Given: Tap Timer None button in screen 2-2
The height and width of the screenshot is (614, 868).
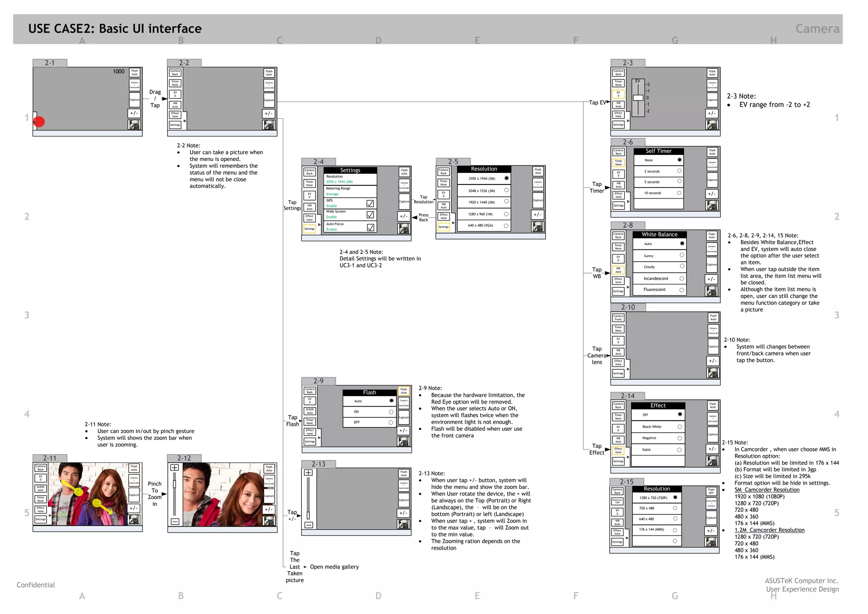Looking at the screenshot, I should tap(175, 83).
